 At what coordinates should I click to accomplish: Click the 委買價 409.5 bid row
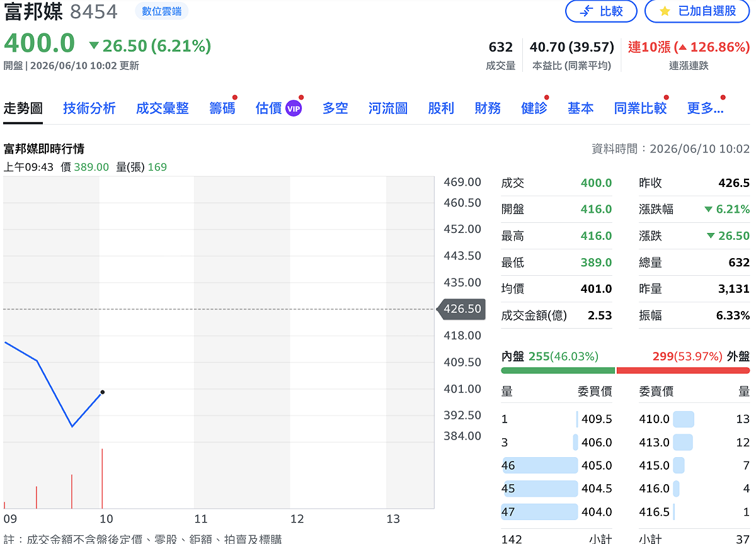[557, 419]
